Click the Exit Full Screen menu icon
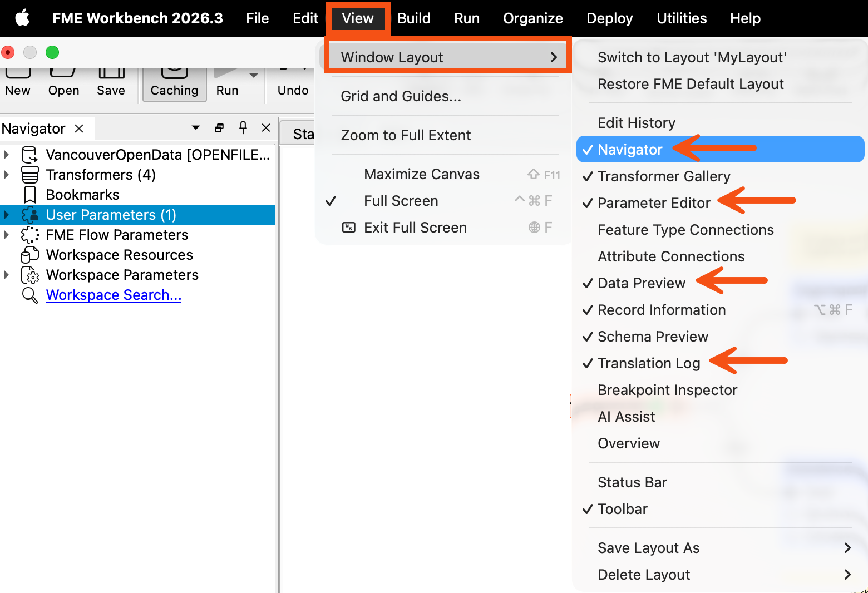The width and height of the screenshot is (868, 593). (349, 228)
